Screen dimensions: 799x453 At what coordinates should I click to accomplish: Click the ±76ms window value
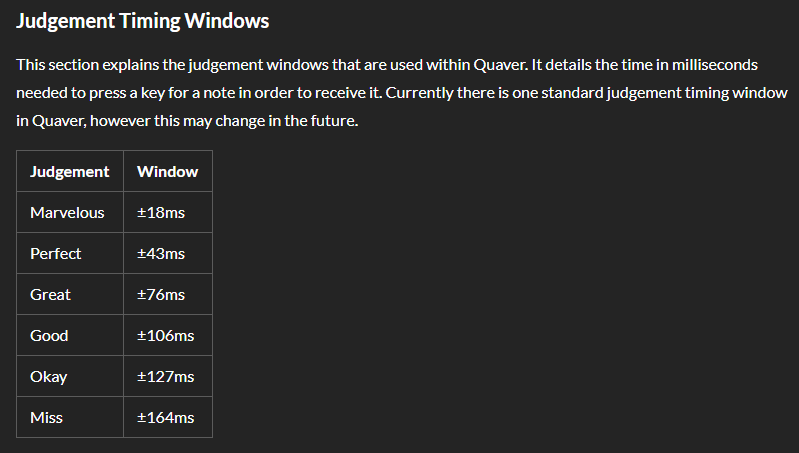coord(161,294)
